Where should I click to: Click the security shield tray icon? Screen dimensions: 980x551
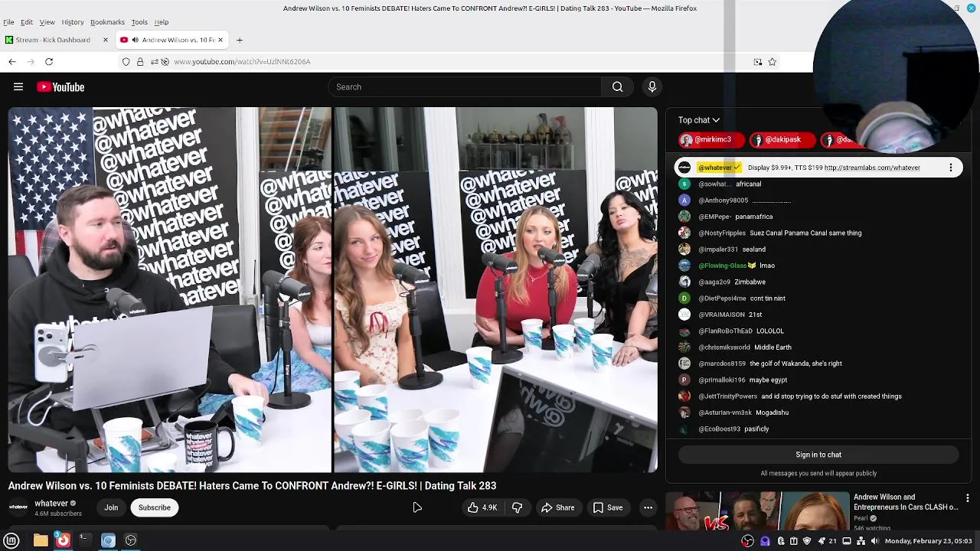pyautogui.click(x=807, y=541)
